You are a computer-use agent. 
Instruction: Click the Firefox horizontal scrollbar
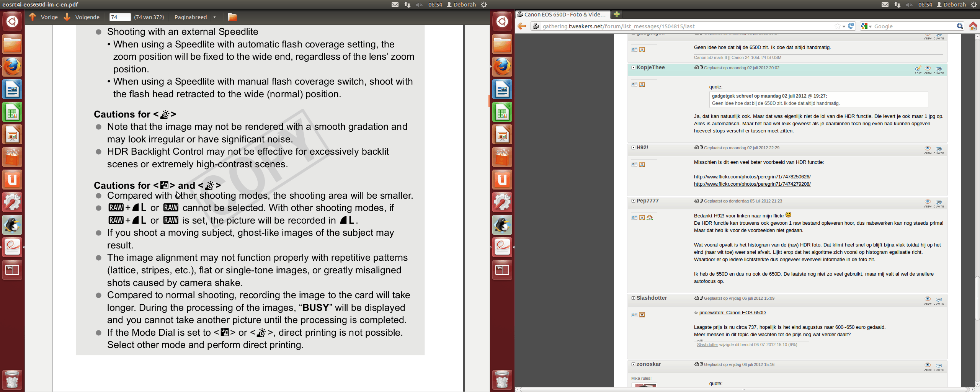(743, 390)
